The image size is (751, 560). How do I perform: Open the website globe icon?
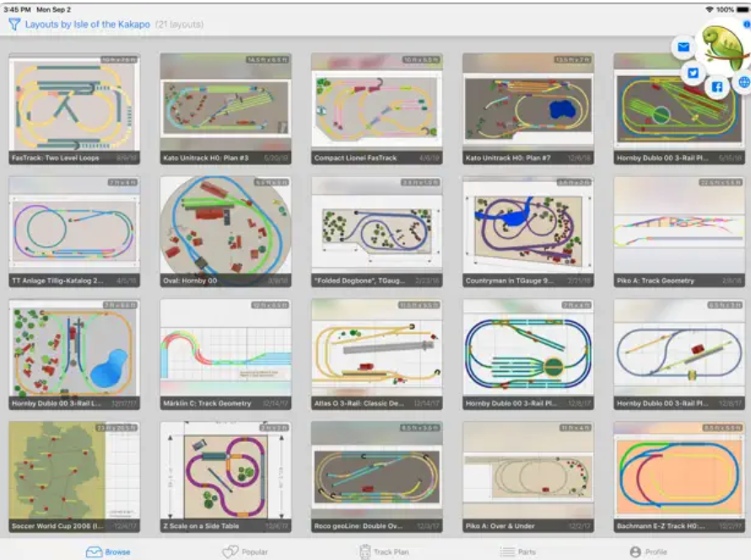tap(743, 82)
